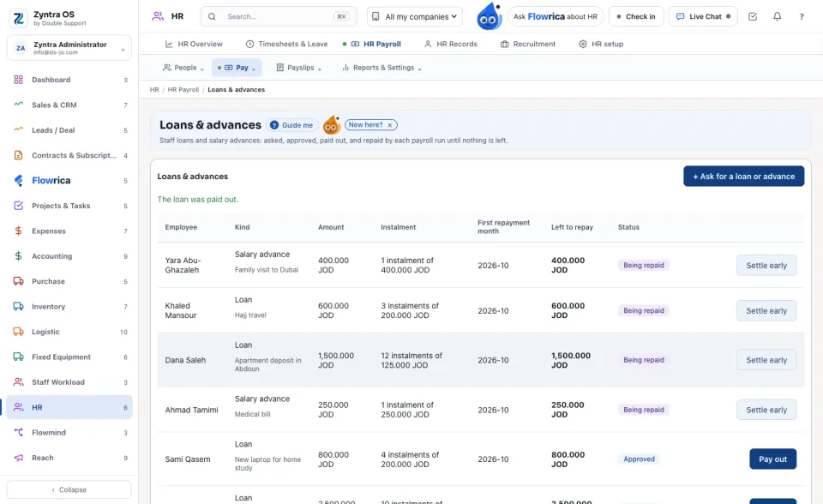This screenshot has width=823, height=504.
Task: Open the Staff Workload people icon
Action: click(x=18, y=382)
